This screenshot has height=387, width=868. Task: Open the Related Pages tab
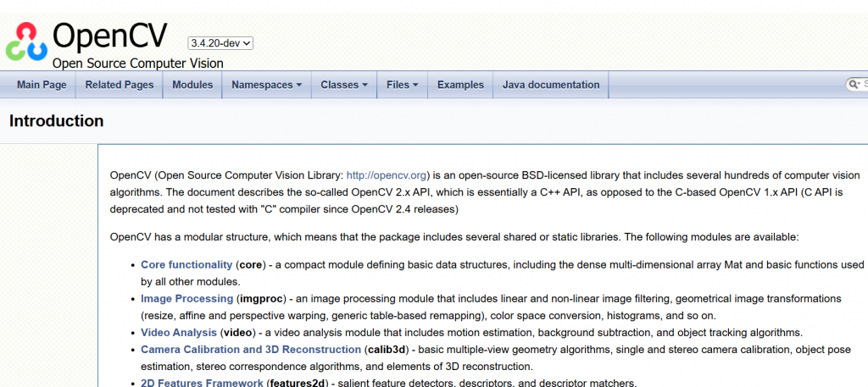[120, 85]
